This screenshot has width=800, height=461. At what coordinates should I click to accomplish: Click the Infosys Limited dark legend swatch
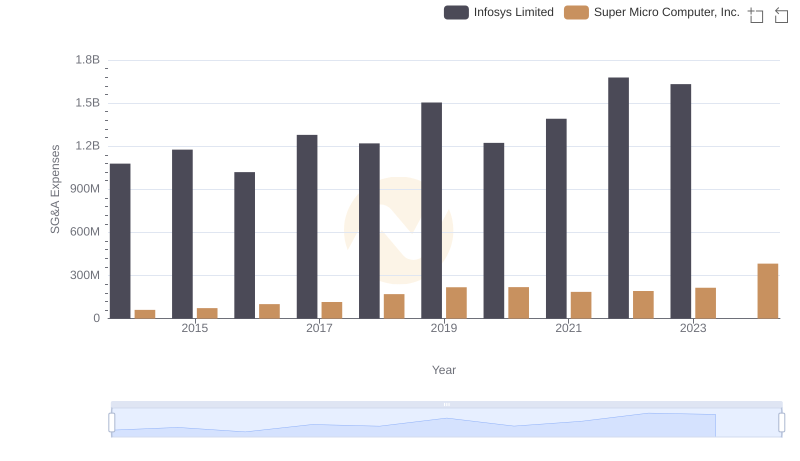point(456,12)
